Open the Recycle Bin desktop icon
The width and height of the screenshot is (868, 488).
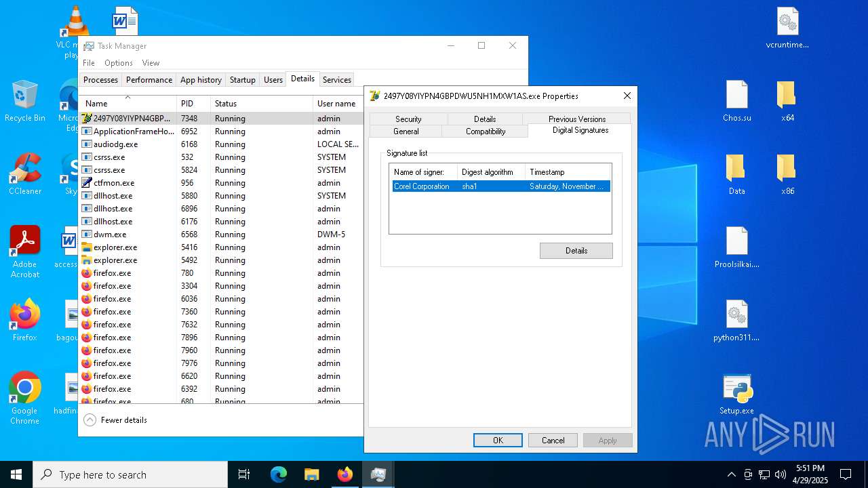tap(25, 102)
